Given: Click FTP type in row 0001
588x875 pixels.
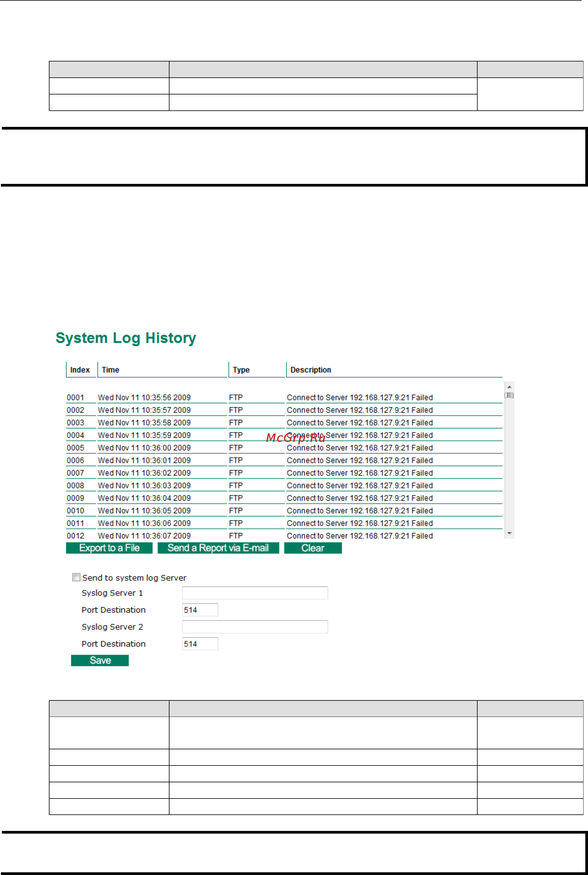Looking at the screenshot, I should [x=236, y=397].
